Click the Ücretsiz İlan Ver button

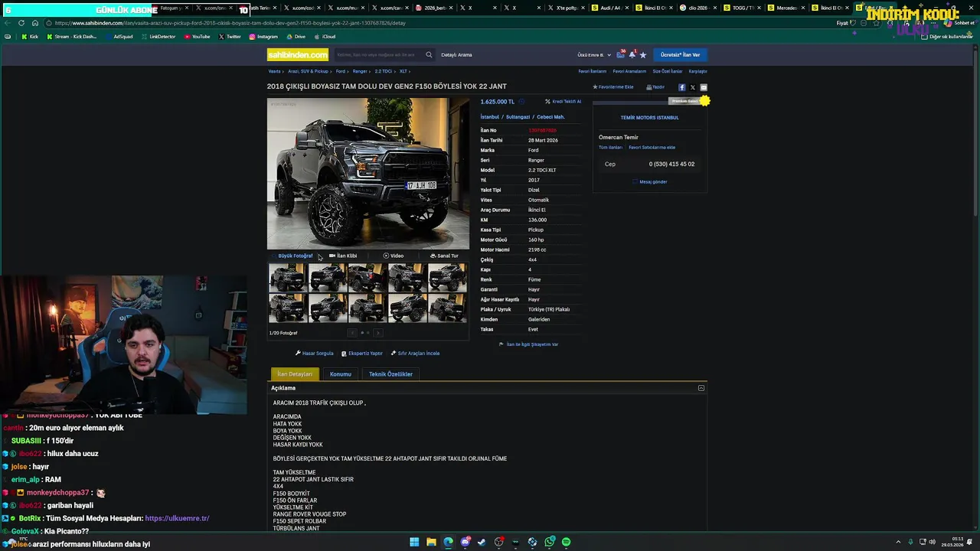click(x=681, y=54)
